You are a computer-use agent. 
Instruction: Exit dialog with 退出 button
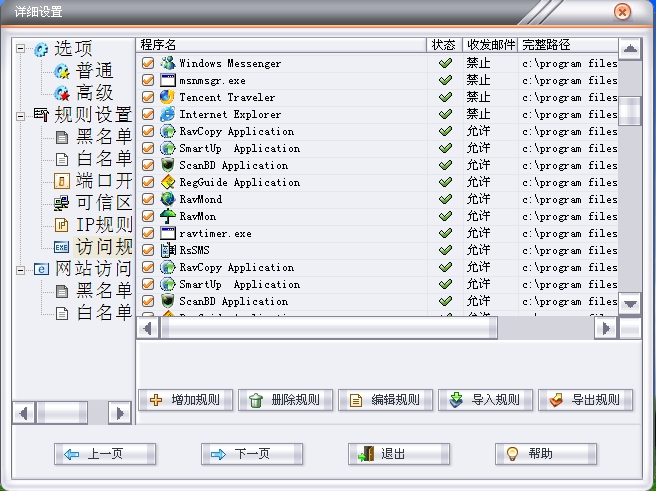pyautogui.click(x=399, y=454)
